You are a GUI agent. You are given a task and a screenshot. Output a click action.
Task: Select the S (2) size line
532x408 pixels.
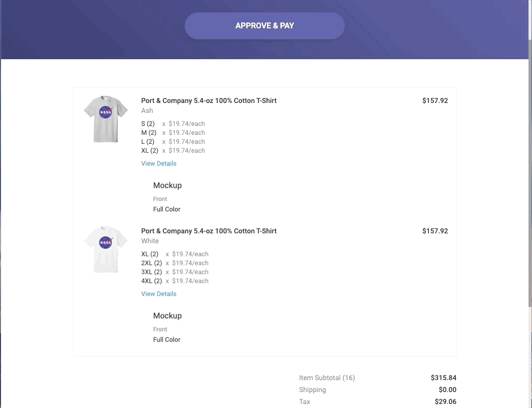pyautogui.click(x=148, y=123)
